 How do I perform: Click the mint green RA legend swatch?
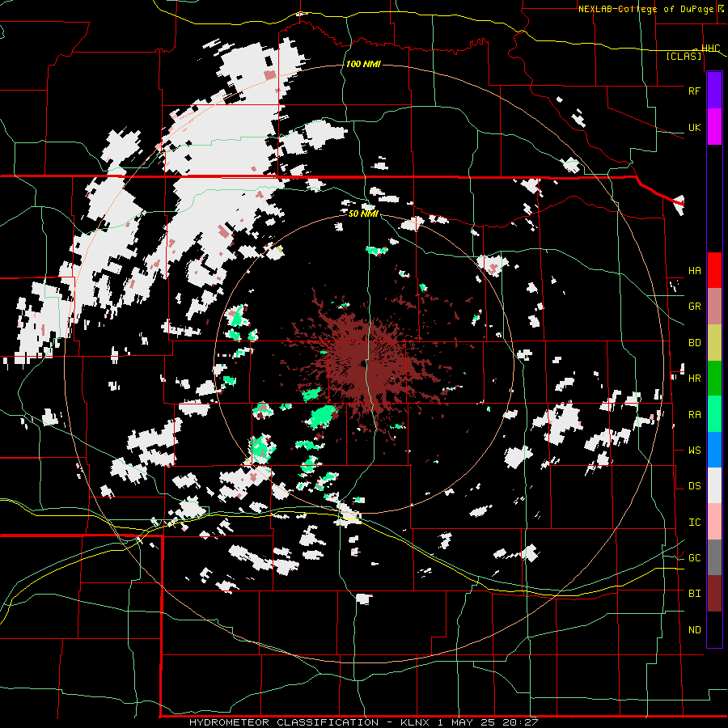714,413
